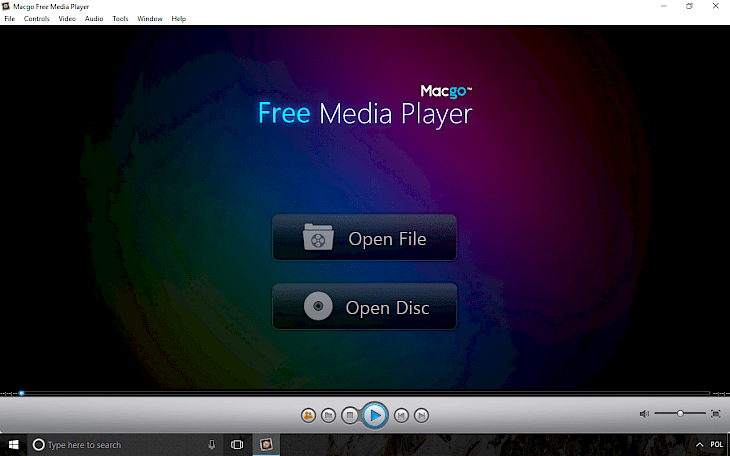Minimize the Macgo player window
Screen dimensions: 730x456
[664, 6]
